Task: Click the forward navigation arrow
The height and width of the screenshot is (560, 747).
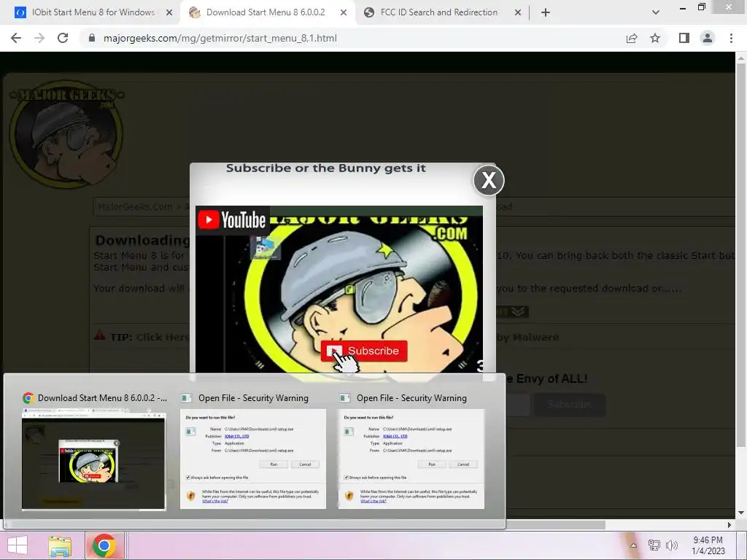Action: pos(39,38)
